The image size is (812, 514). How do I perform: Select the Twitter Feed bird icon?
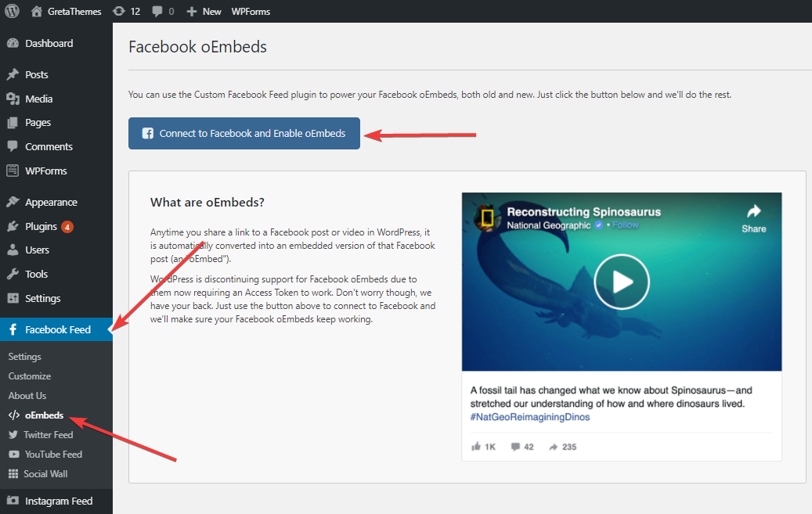tap(13, 434)
